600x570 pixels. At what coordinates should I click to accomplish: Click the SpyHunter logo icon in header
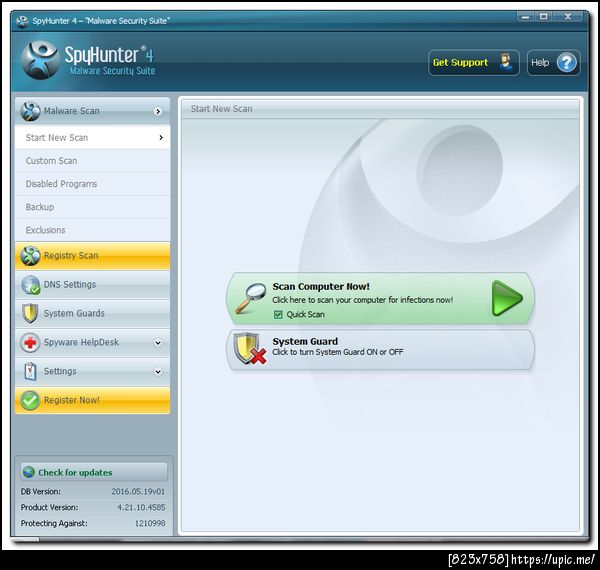click(41, 61)
